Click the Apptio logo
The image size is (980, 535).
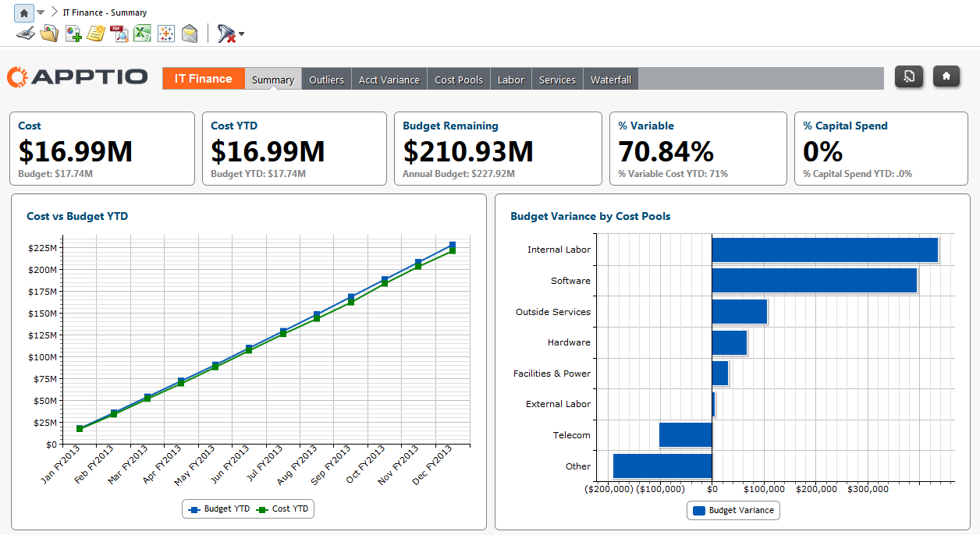tap(76, 76)
